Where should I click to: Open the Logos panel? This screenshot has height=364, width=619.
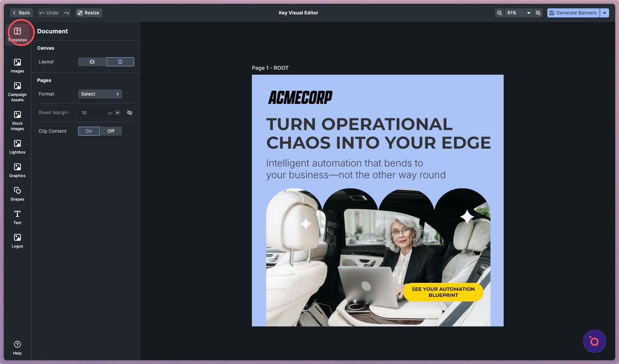point(17,241)
